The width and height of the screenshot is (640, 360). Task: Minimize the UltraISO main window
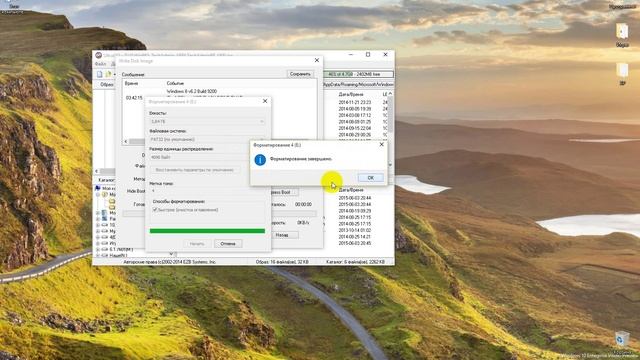coord(351,54)
